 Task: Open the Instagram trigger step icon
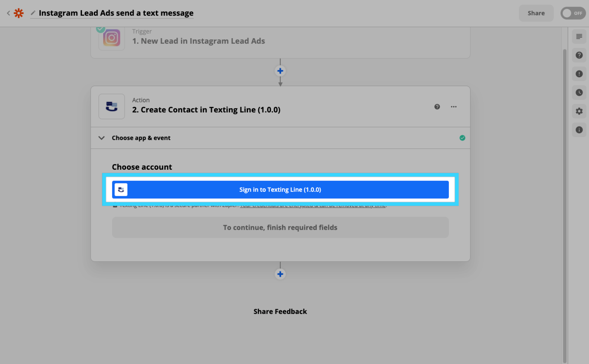coord(112,38)
